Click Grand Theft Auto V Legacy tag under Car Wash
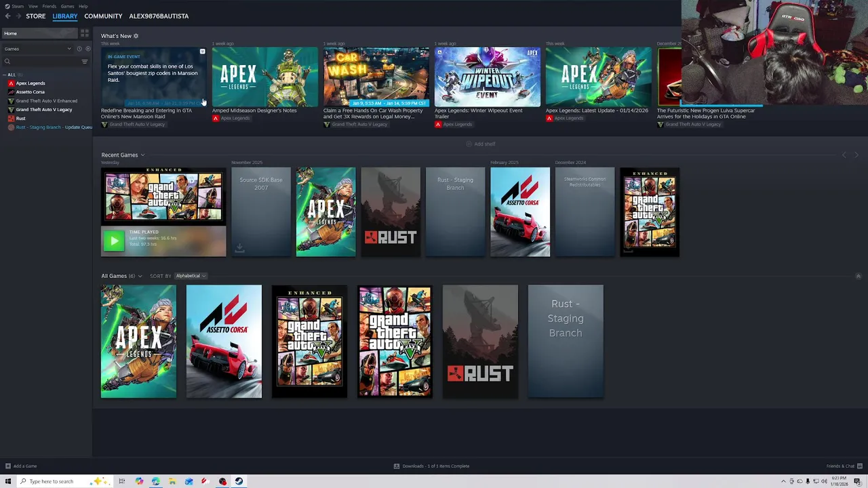Viewport: 868px width, 488px height. (359, 125)
